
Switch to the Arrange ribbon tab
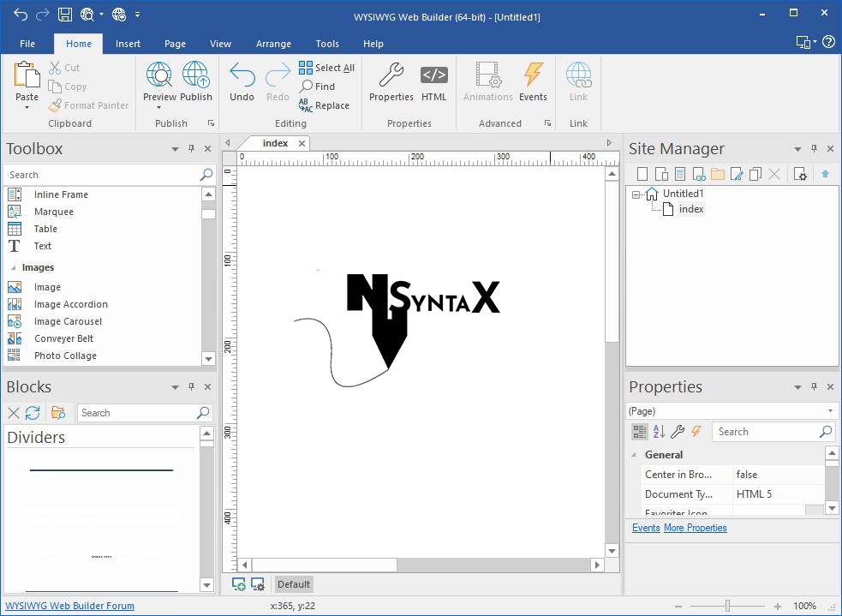(273, 44)
